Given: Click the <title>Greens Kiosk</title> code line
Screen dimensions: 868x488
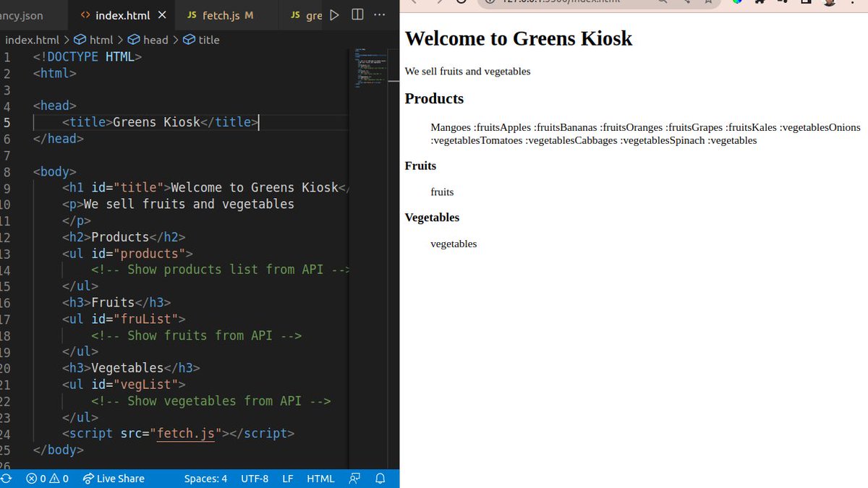Looking at the screenshot, I should (x=160, y=122).
